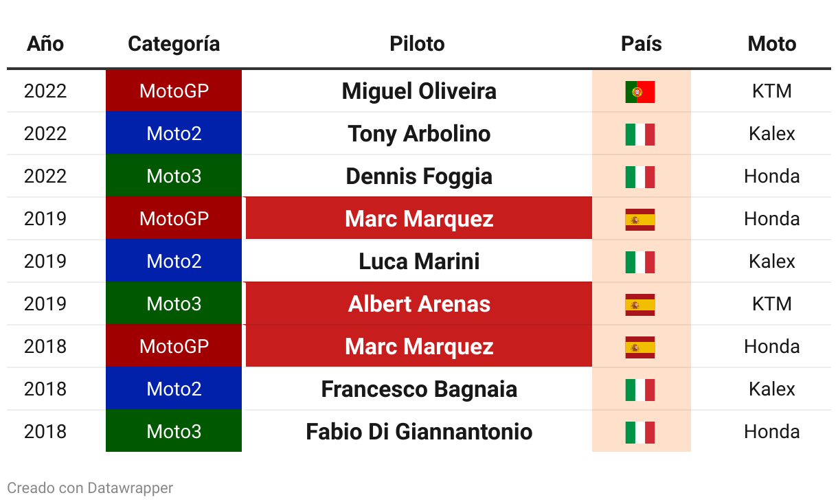Click the Italian flag next to Luca Marini
838x504 pixels.
tap(640, 262)
